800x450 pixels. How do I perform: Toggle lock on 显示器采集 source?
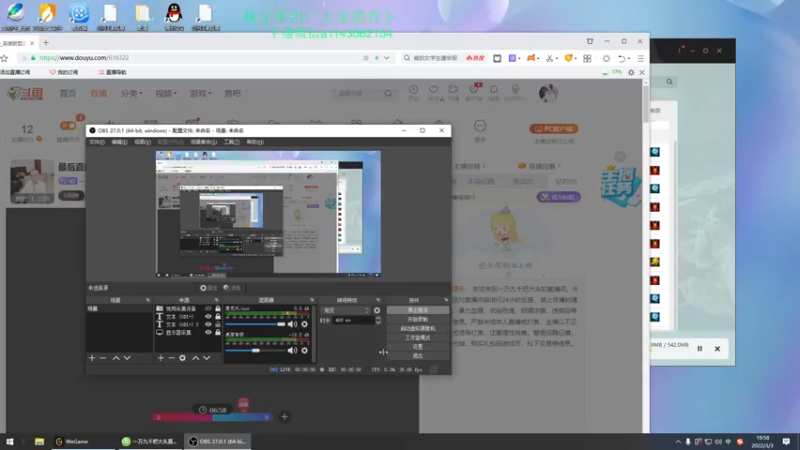click(218, 332)
